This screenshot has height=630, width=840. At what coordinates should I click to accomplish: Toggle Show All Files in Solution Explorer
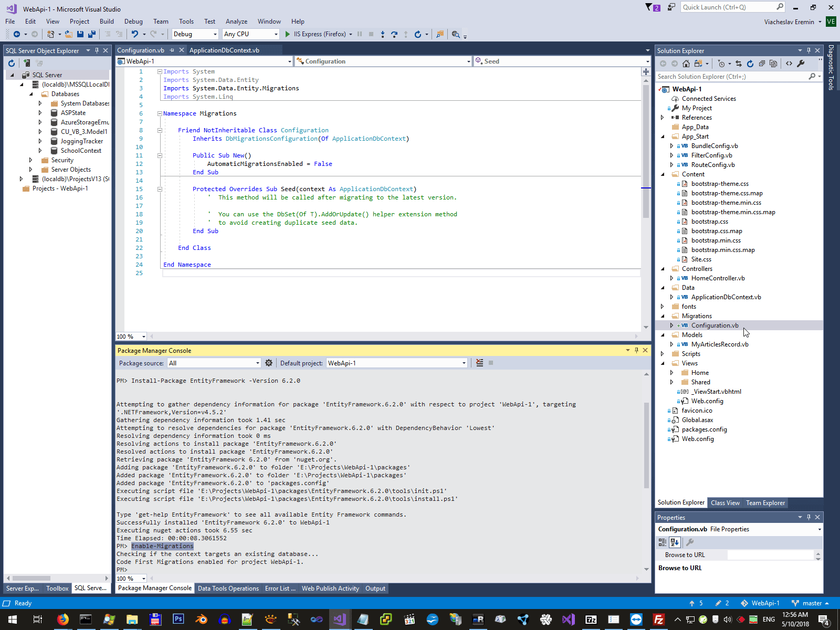point(773,64)
